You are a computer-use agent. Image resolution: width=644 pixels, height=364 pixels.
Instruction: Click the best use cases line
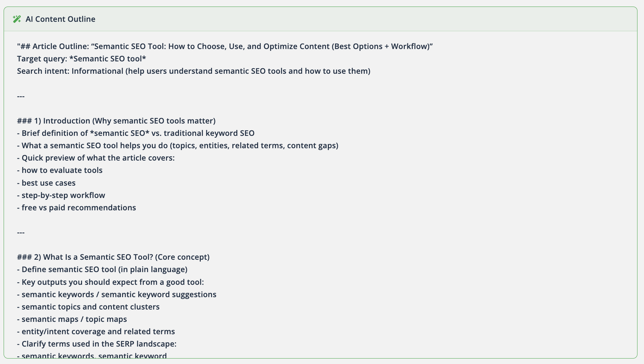point(46,183)
